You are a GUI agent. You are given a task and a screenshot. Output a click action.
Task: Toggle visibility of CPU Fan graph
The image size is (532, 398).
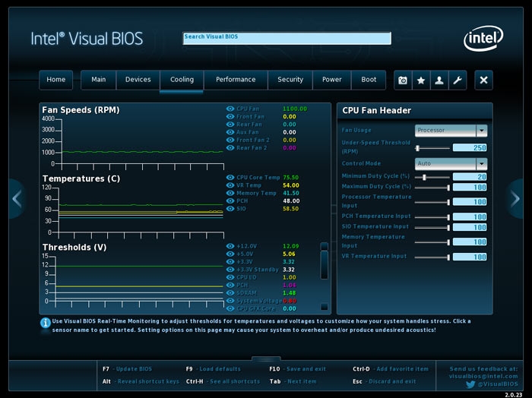[x=230, y=109]
